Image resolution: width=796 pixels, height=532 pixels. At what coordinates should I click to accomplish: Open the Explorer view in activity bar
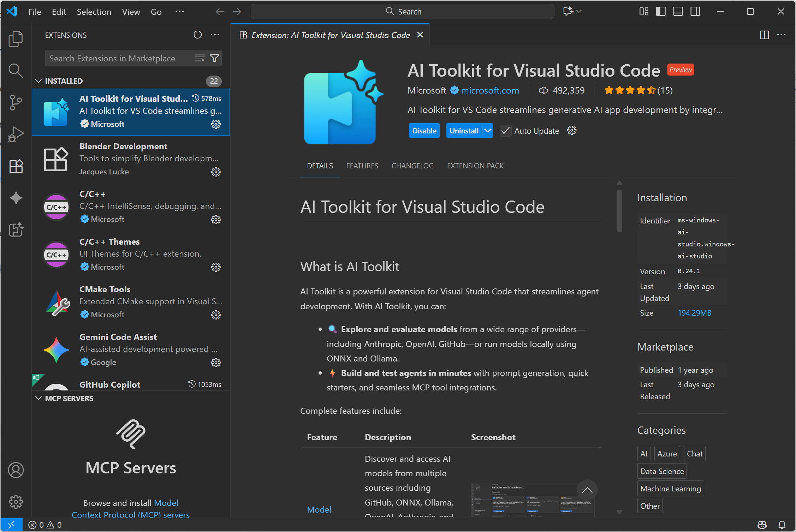[x=16, y=39]
